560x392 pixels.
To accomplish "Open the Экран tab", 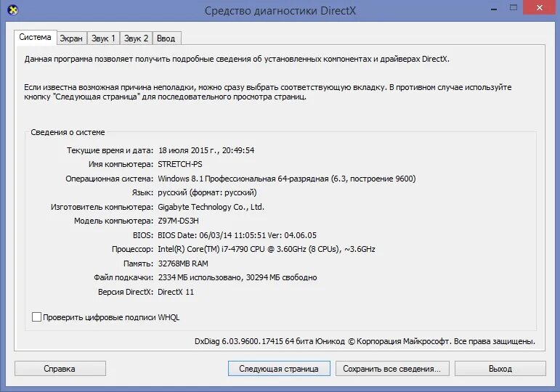I will [71, 38].
